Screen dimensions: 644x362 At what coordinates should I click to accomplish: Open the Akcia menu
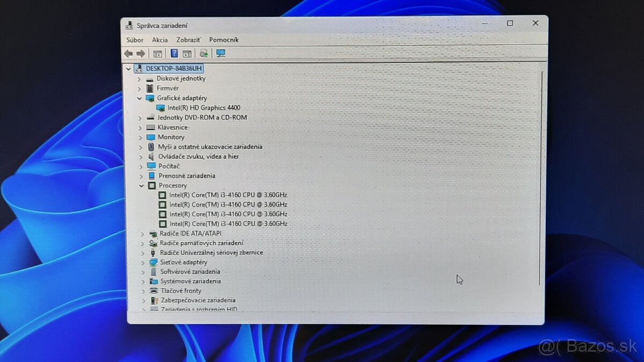point(159,40)
